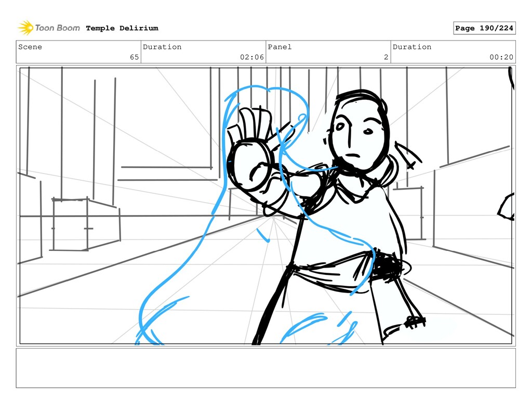Screen dimensions: 532x412
Task: Click the 'Panel' header label
Action: coord(280,47)
